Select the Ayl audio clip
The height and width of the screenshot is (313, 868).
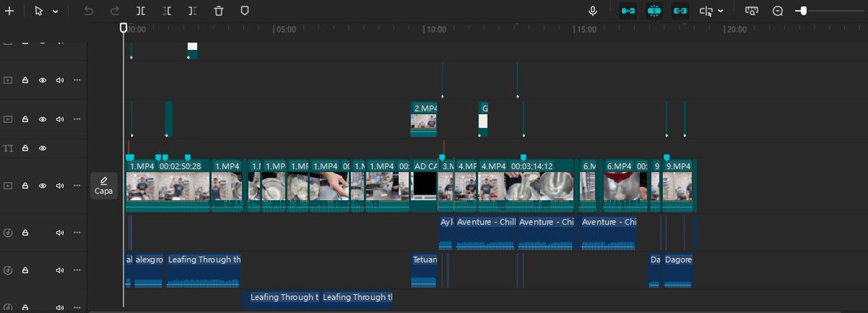[446, 233]
